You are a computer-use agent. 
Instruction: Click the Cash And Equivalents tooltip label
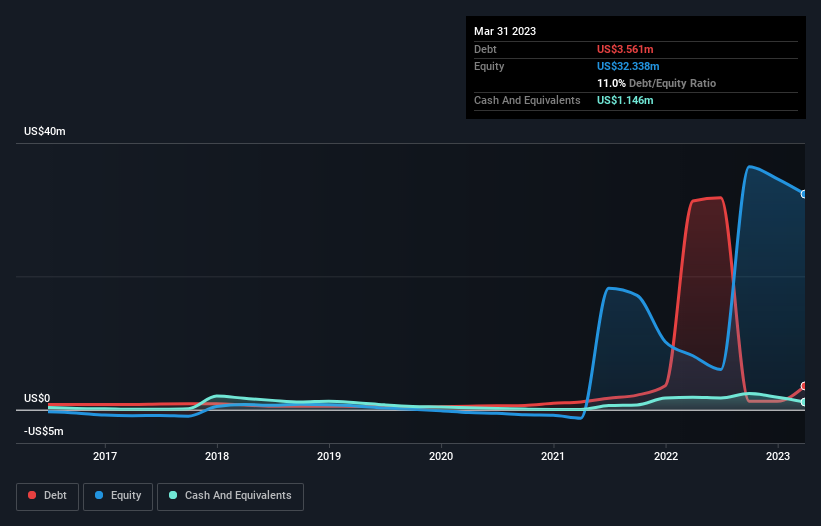click(527, 100)
